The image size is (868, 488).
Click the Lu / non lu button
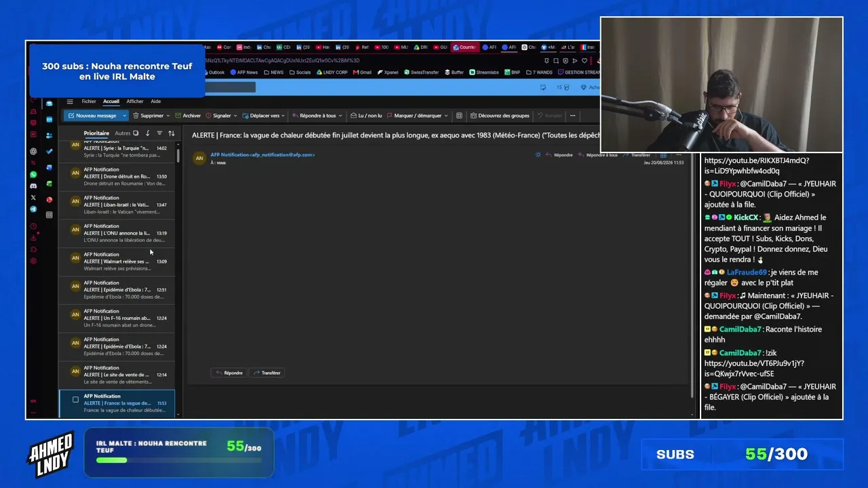tap(366, 116)
